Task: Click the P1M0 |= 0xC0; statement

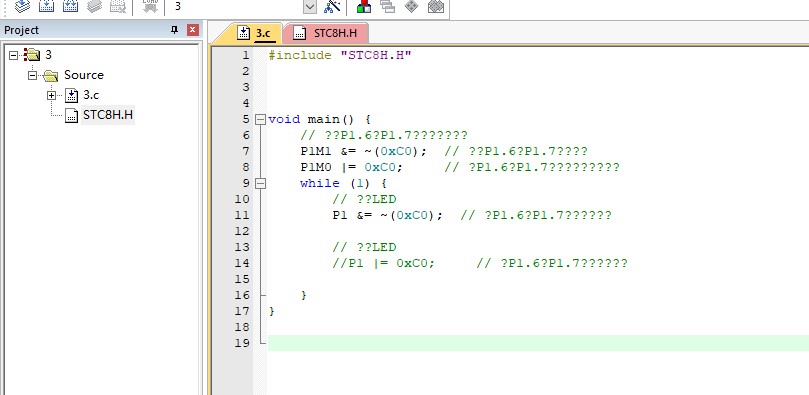Action: pyautogui.click(x=351, y=168)
